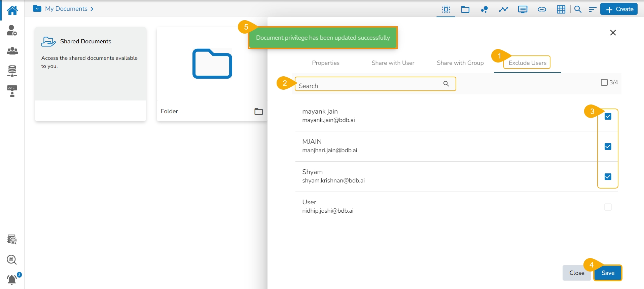Screen dimensions: 644x289
Task: Click the magnifier search icon in toolbar
Action: click(x=578, y=9)
